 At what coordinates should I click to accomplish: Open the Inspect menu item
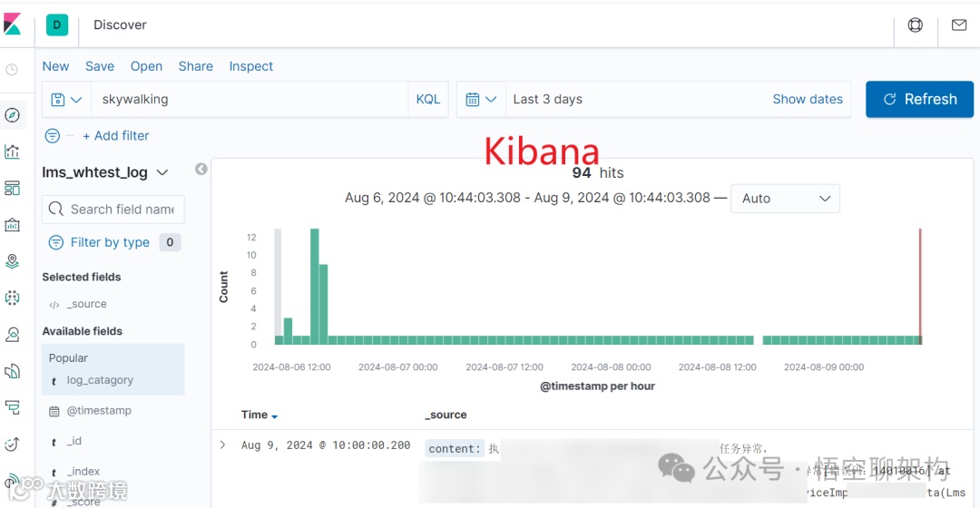coord(250,66)
